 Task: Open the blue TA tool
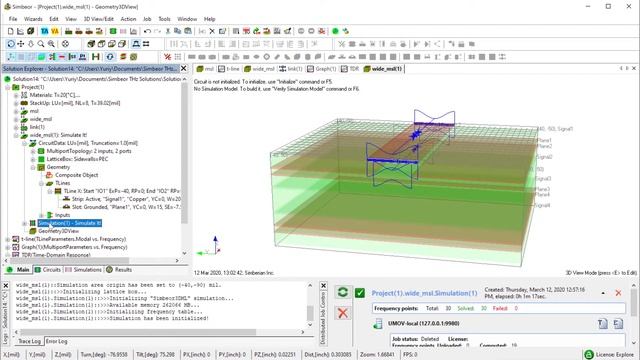click(44, 31)
